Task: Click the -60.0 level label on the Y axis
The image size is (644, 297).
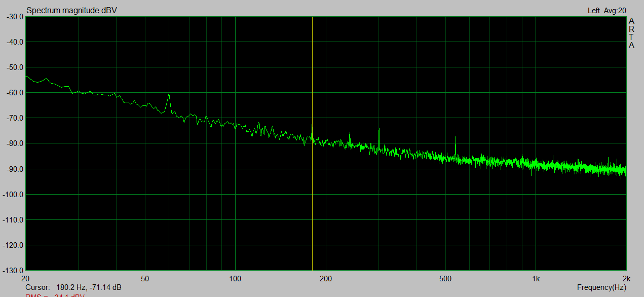Action: point(14,92)
